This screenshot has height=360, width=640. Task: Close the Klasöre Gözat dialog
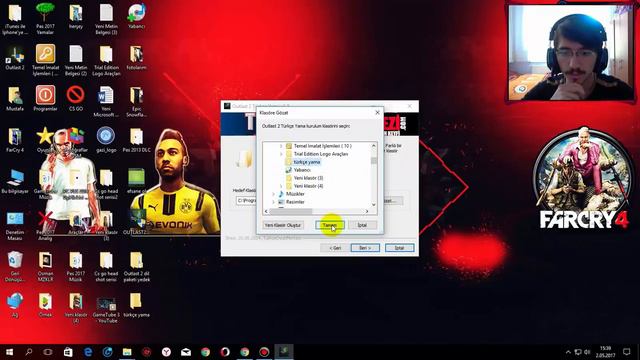click(377, 112)
